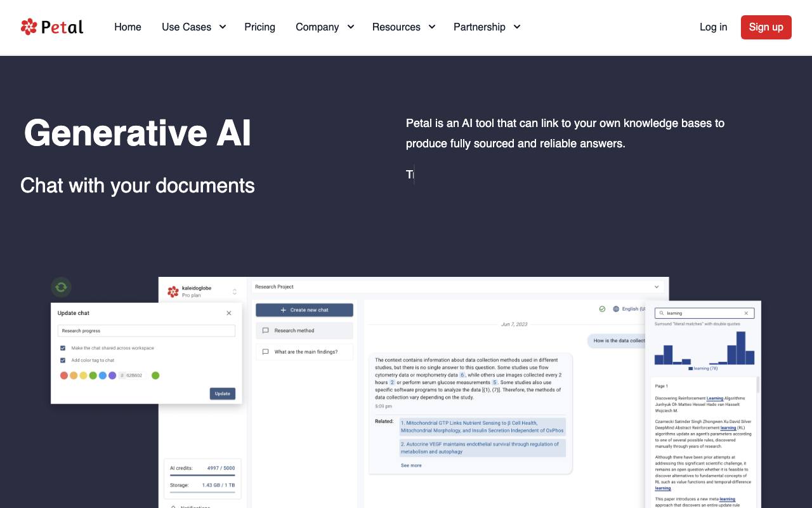812x508 pixels.
Task: Click citation number 6 in the answer
Action: coord(462,375)
